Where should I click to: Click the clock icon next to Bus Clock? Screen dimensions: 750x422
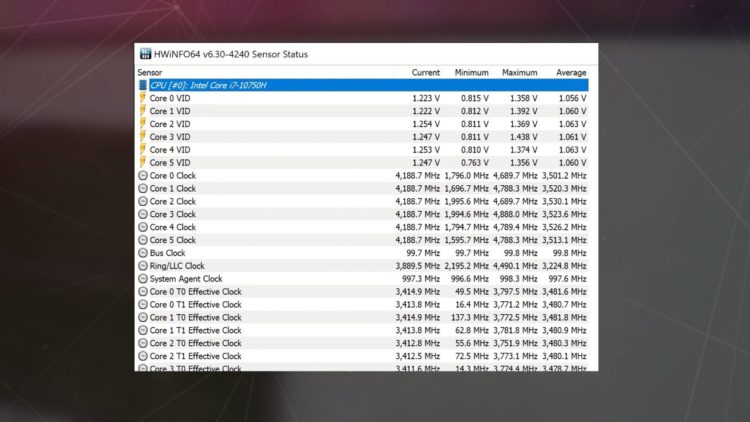coord(142,254)
